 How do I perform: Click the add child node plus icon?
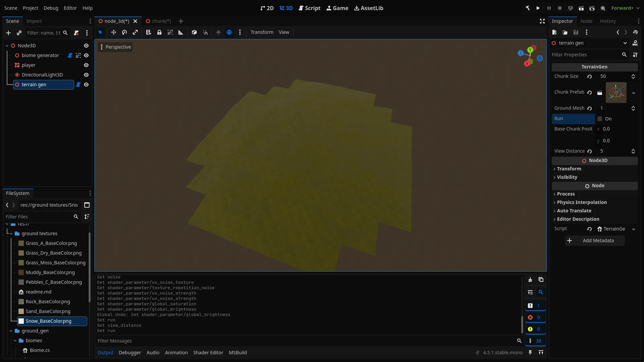(8, 33)
